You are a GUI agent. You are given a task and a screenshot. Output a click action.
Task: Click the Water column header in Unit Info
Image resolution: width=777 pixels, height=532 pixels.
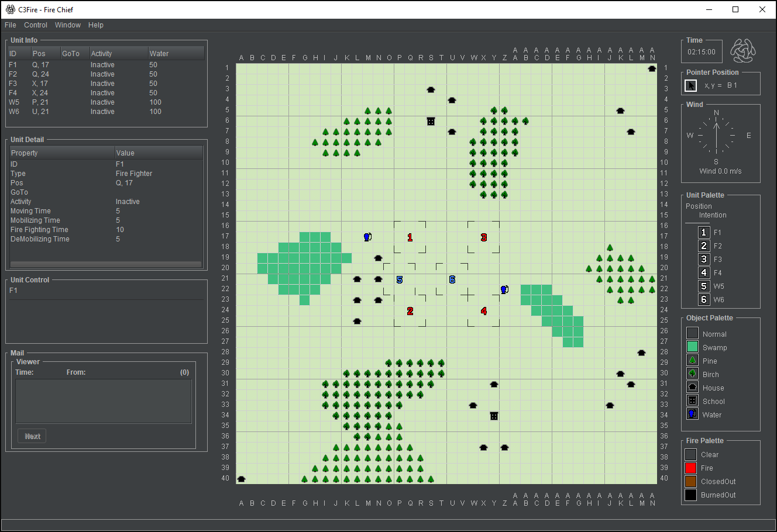[x=176, y=53]
